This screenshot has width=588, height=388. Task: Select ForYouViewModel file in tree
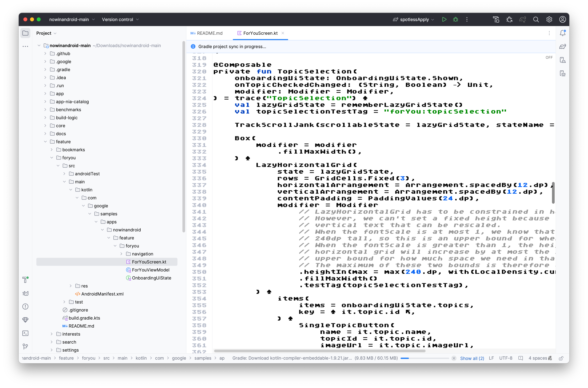151,270
